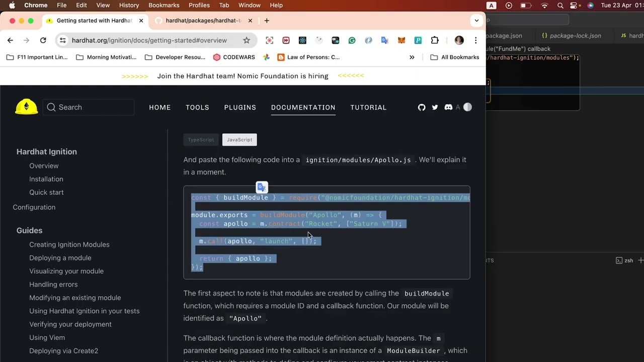The width and height of the screenshot is (644, 362).
Task: Click site information icon in address bar
Action: point(62,40)
